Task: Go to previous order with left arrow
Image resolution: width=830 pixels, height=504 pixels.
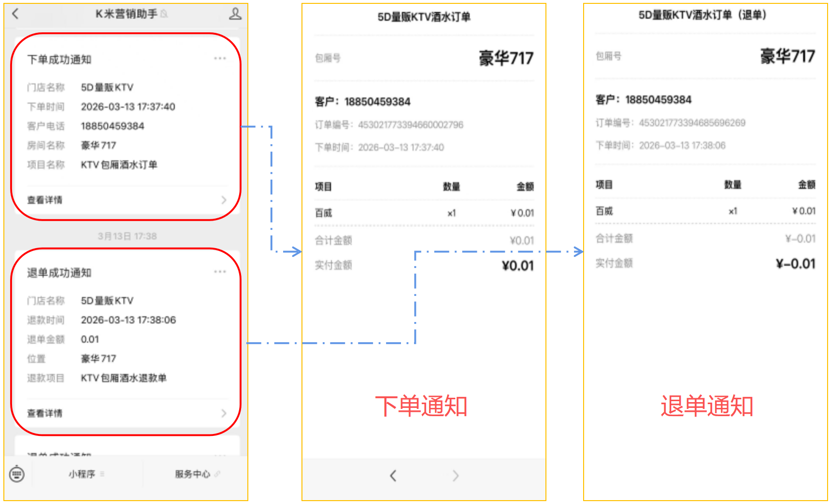Action: tap(393, 476)
